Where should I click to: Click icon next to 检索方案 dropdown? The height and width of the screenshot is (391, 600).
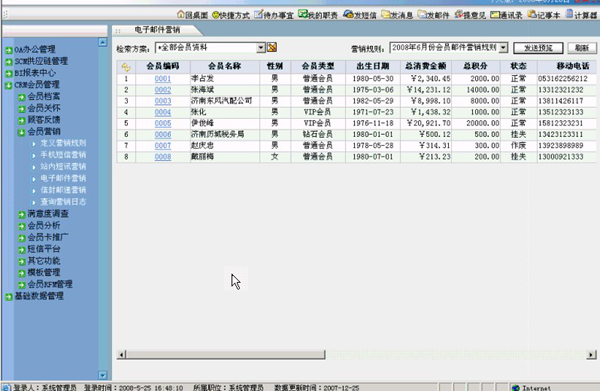tap(272, 47)
